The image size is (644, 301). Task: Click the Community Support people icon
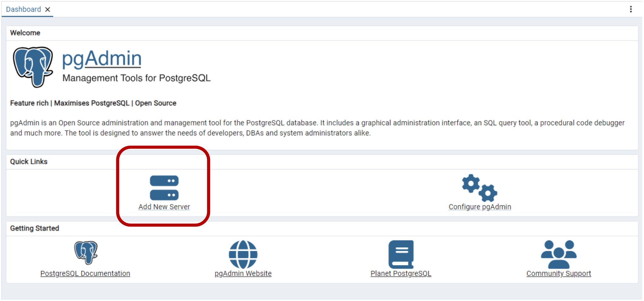[559, 254]
